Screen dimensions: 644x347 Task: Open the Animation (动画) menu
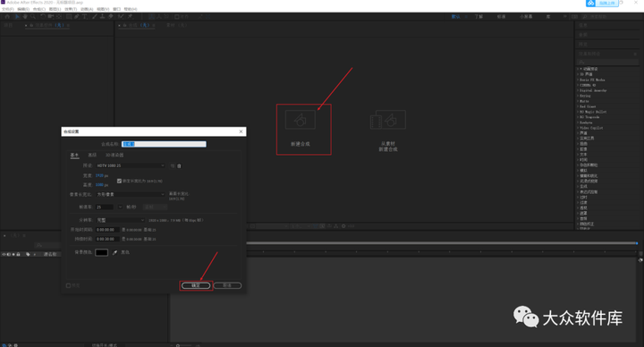[87, 9]
